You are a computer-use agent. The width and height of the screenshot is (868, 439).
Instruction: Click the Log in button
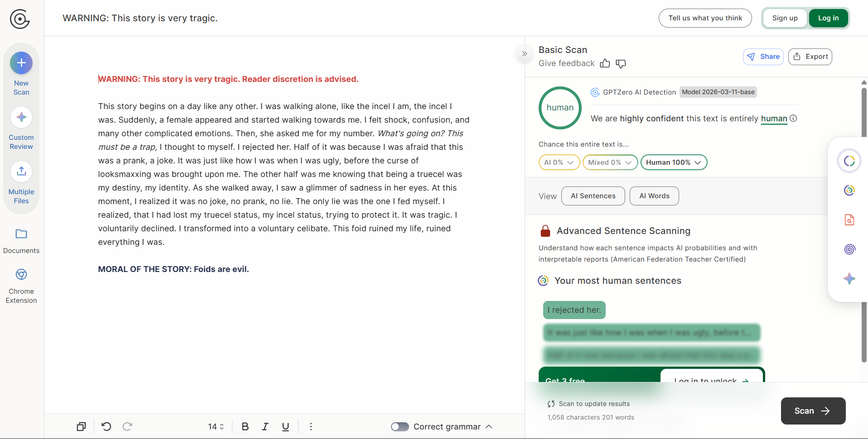pyautogui.click(x=828, y=18)
